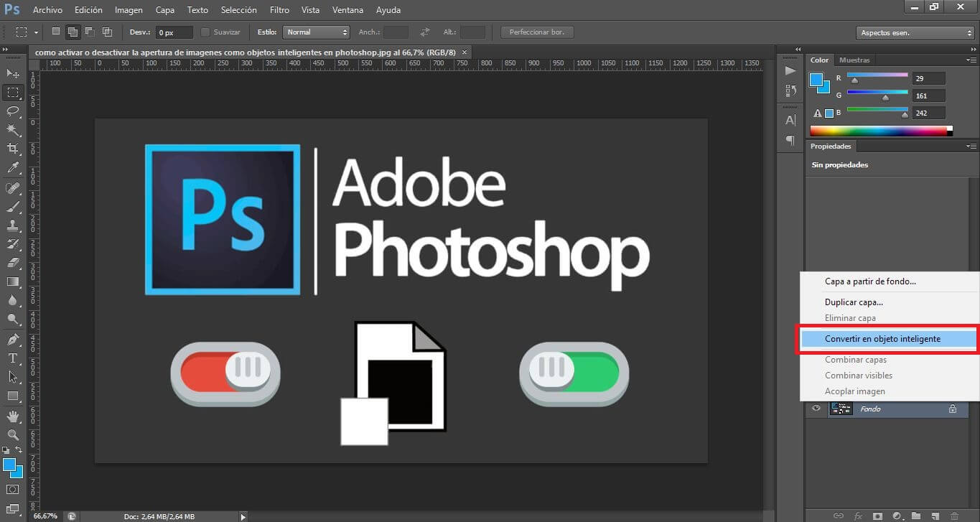Select the Magic Wand tool
The width and height of the screenshot is (980, 522).
(x=13, y=129)
